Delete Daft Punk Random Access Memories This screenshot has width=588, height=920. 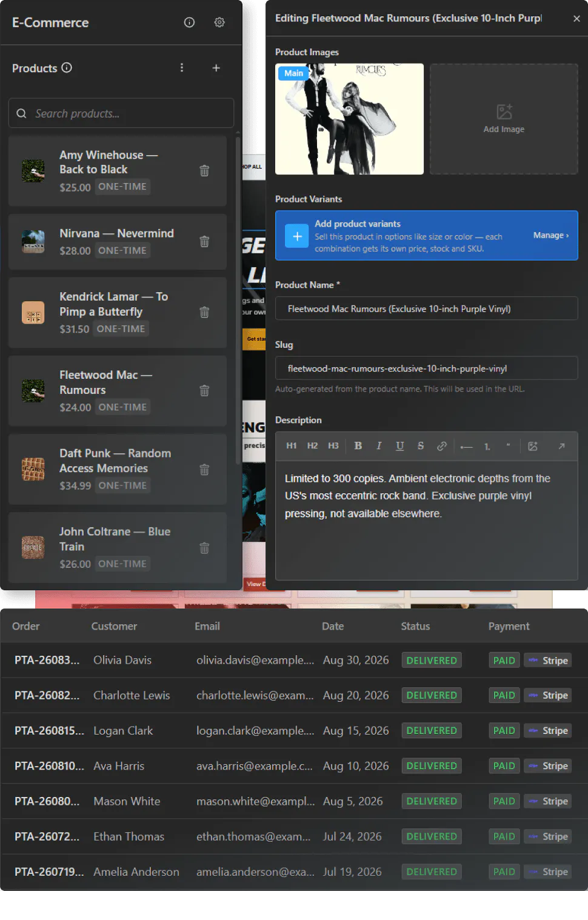pos(204,469)
